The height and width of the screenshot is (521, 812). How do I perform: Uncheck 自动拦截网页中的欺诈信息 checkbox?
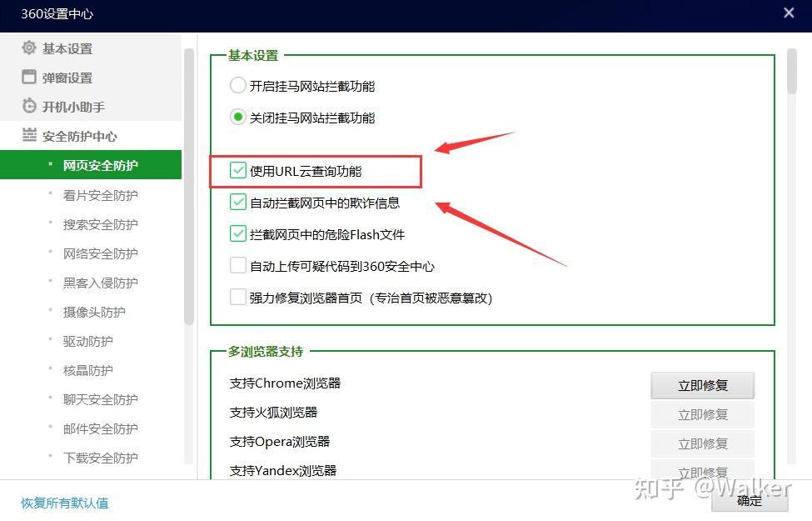coord(237,203)
